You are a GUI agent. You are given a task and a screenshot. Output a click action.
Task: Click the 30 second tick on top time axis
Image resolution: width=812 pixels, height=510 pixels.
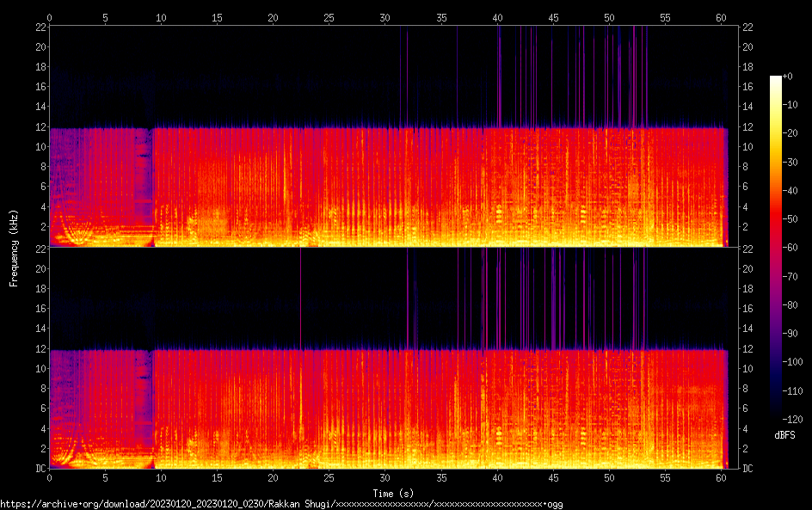point(385,17)
